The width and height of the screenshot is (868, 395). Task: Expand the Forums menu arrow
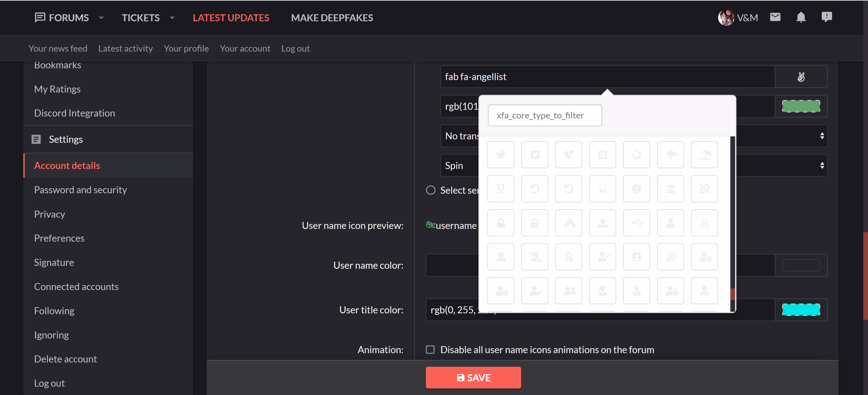coord(101,18)
